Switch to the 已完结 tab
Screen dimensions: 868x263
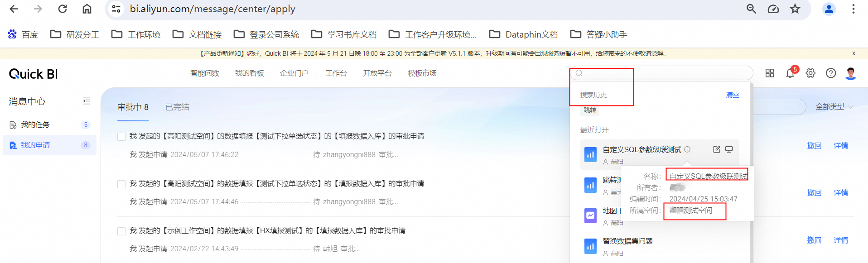(177, 107)
